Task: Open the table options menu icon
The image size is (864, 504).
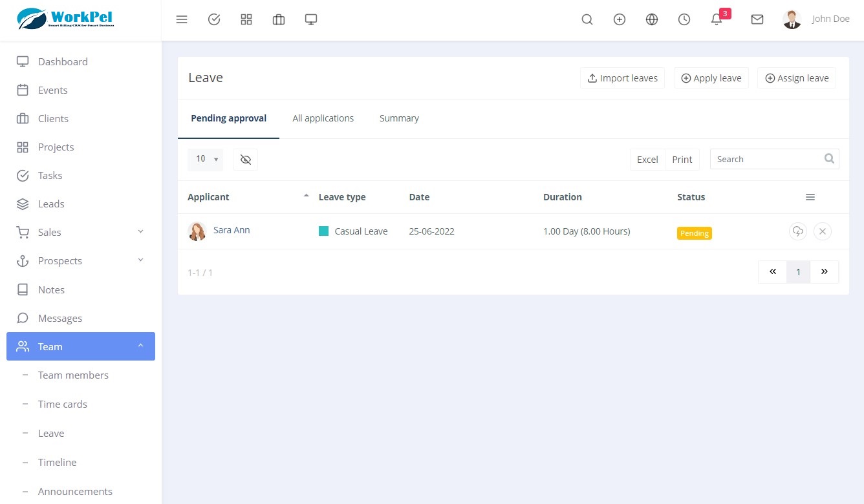Action: [810, 197]
